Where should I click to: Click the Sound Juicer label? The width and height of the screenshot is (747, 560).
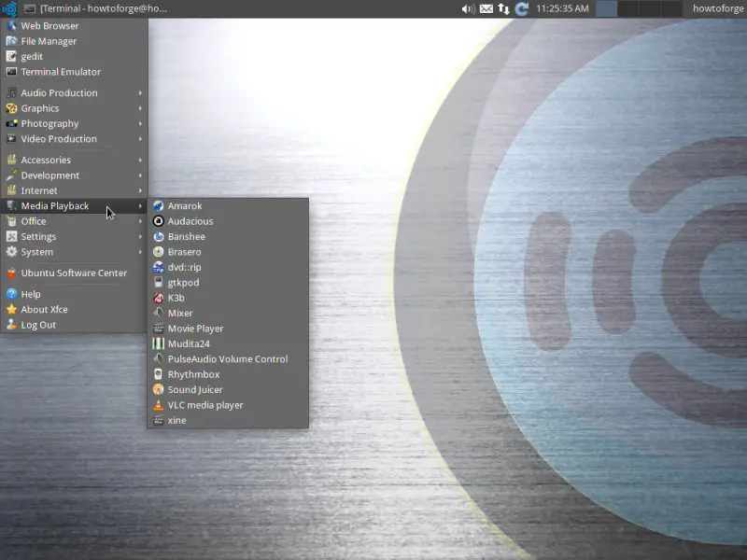[x=195, y=390]
